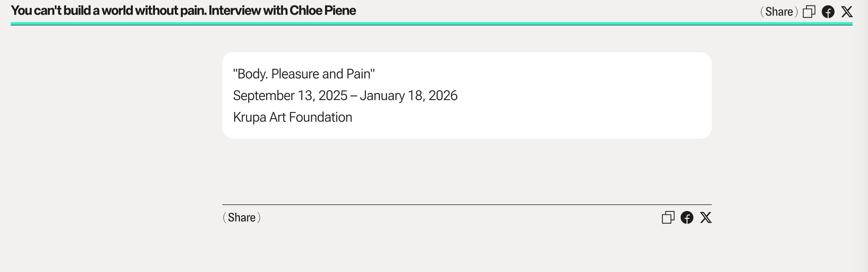Copy article link from header share icons
The height and width of the screenshot is (272, 868).
809,12
